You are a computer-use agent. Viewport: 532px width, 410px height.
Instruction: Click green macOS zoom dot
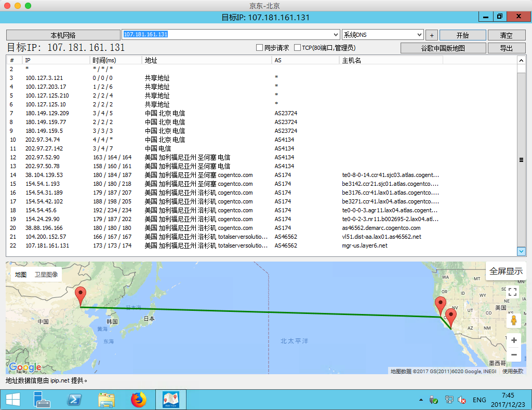click(x=28, y=6)
